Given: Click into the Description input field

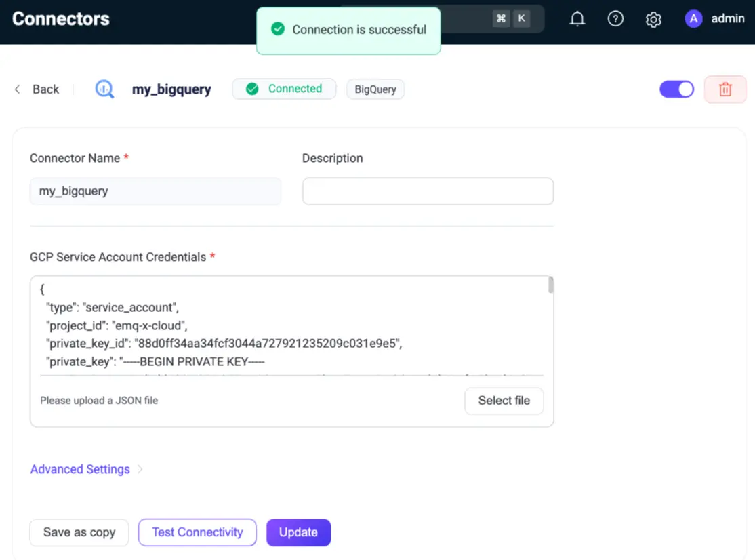Looking at the screenshot, I should (x=428, y=191).
